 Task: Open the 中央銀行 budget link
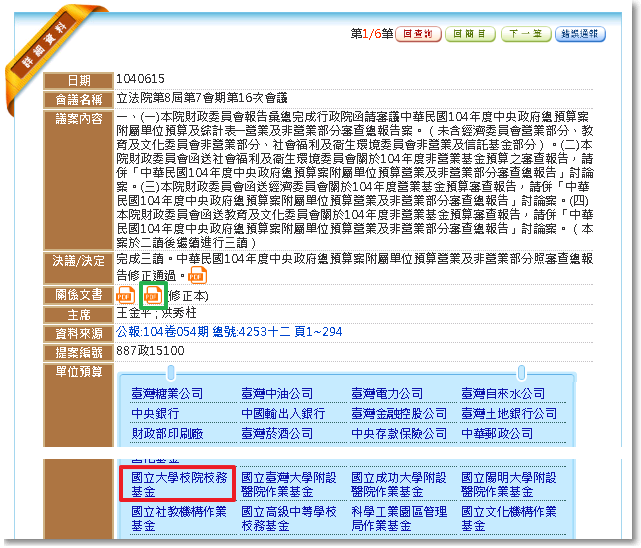coord(155,414)
